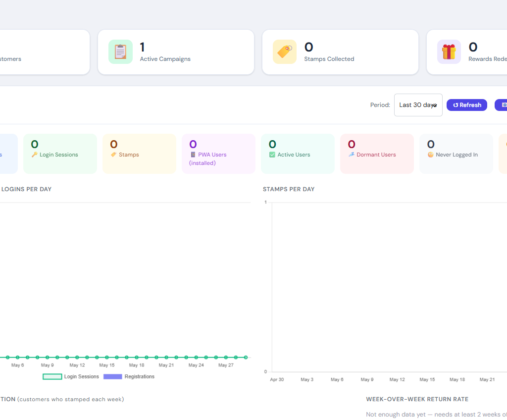Toggle Registrations legend in chart

point(129,376)
